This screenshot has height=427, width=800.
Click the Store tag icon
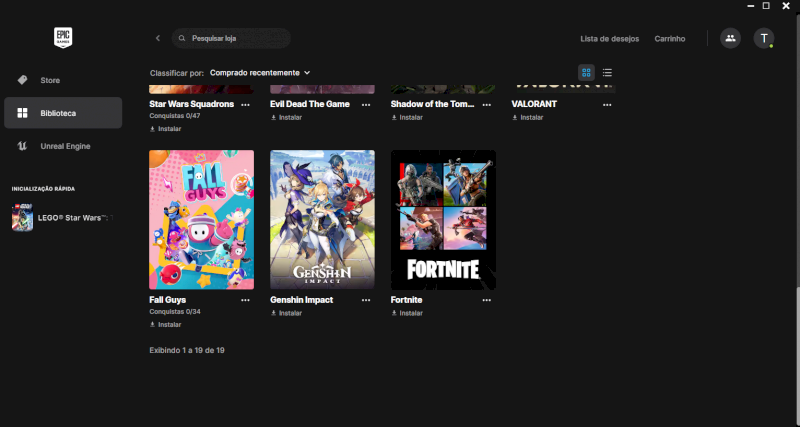22,80
